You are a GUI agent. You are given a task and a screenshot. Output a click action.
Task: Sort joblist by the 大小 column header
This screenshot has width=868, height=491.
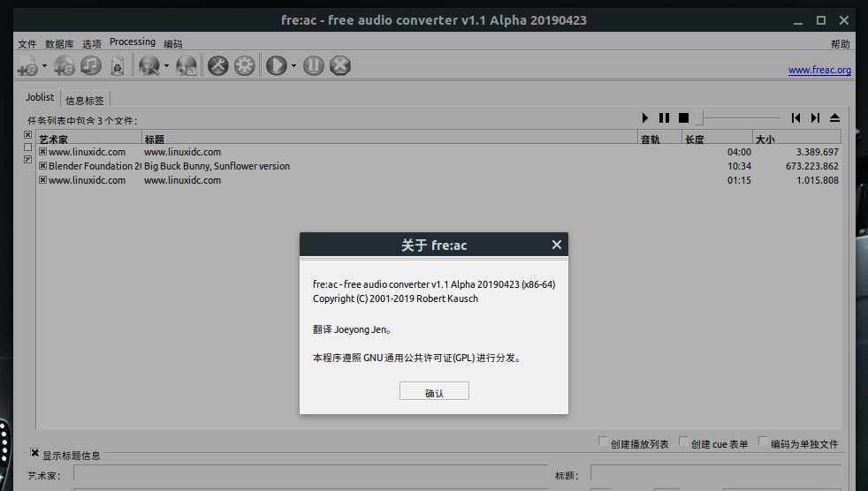coord(796,139)
